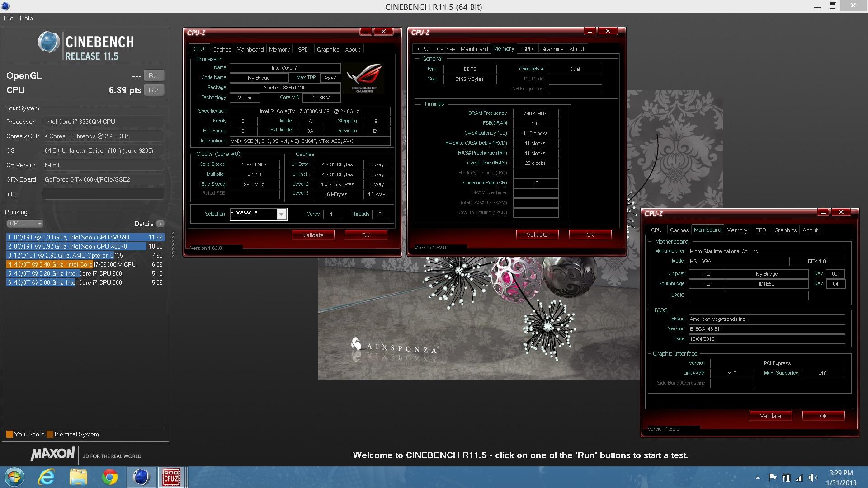Open About tab in CPU window
Viewport: 868px width, 488px height.
point(353,49)
